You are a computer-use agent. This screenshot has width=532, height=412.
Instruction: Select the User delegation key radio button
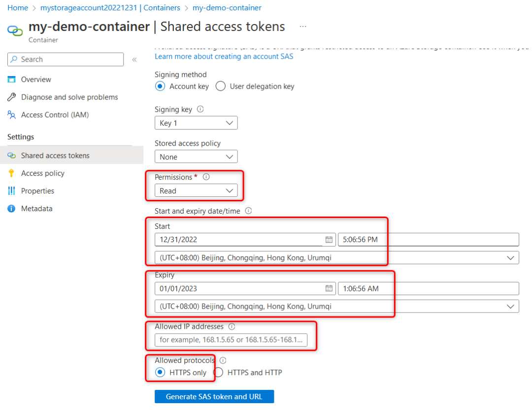pos(221,86)
